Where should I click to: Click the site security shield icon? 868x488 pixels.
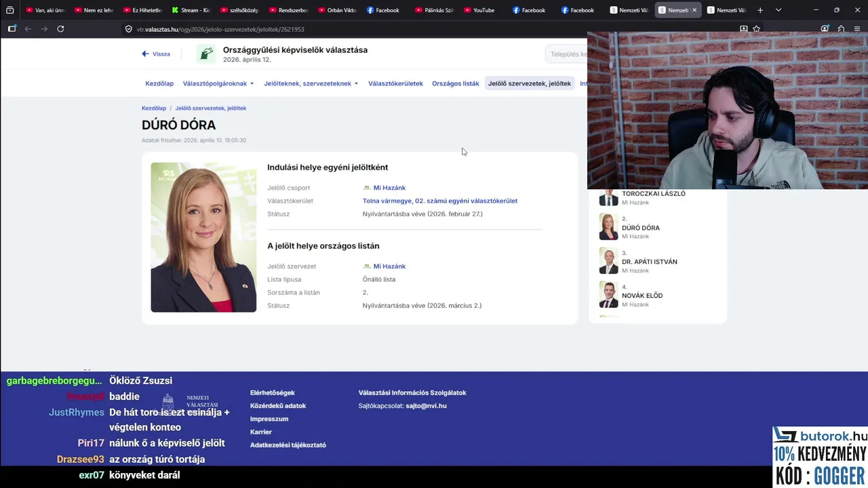tap(129, 29)
